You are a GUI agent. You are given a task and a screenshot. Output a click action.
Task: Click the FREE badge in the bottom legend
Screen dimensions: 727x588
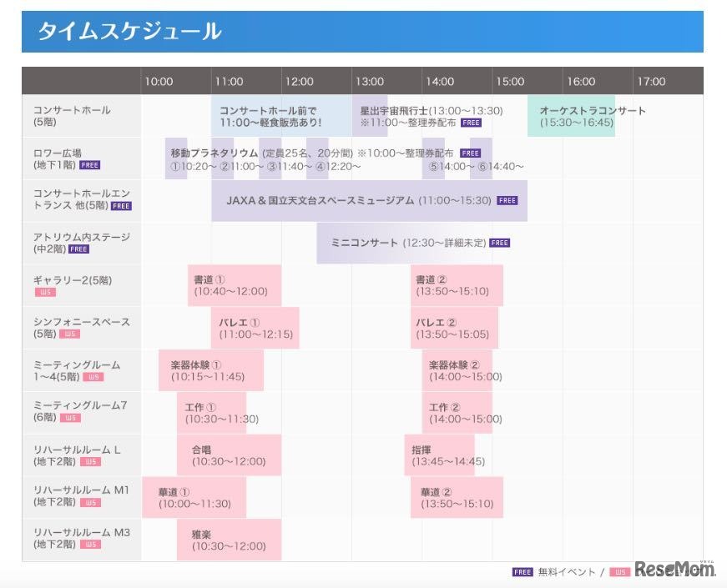click(523, 572)
